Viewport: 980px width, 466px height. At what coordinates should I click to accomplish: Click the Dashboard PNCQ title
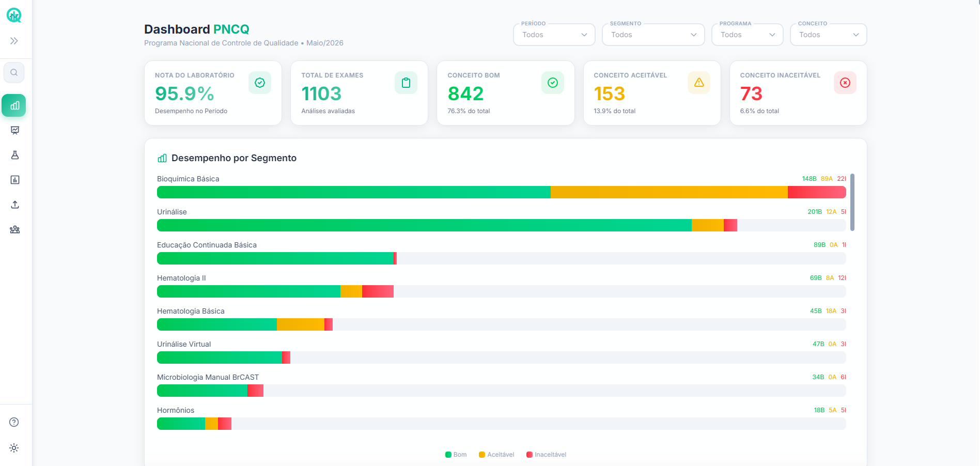coord(196,29)
